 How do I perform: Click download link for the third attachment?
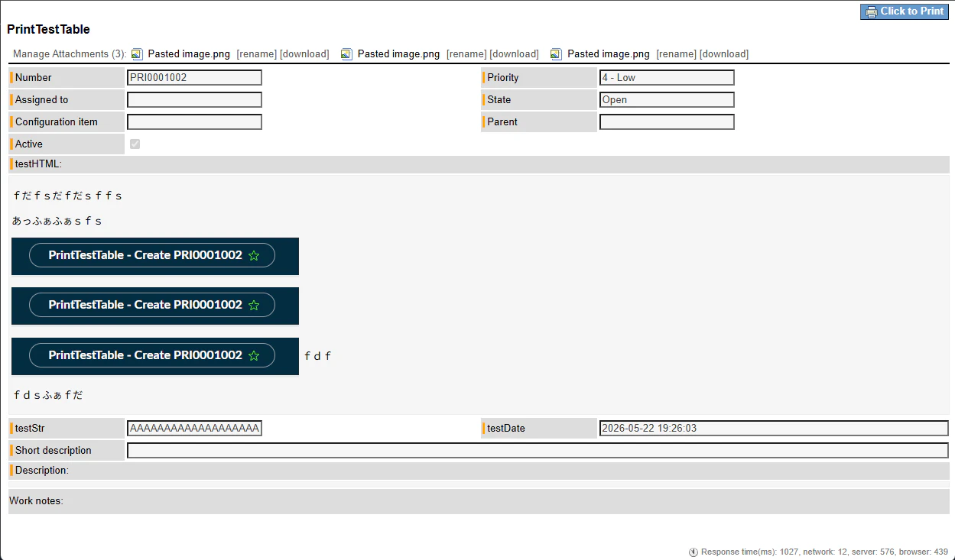click(x=724, y=54)
